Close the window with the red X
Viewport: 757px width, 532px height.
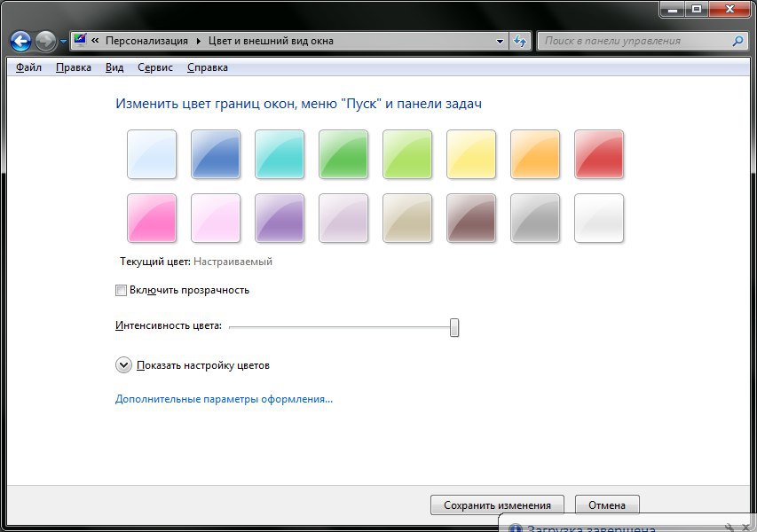pos(729,9)
